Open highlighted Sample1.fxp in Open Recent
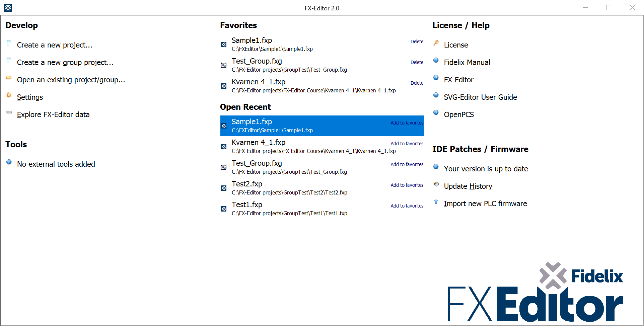Screen dimensions: 644x326 [322, 126]
